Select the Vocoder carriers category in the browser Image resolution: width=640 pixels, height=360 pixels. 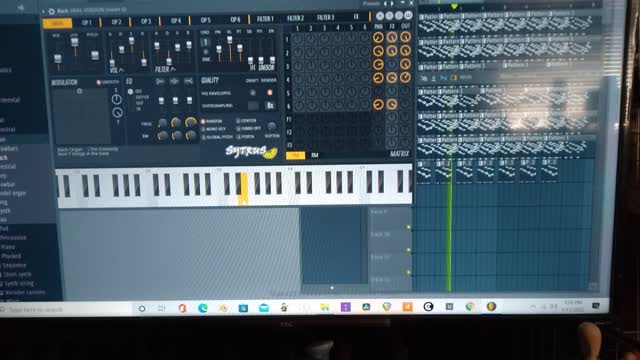point(24,293)
